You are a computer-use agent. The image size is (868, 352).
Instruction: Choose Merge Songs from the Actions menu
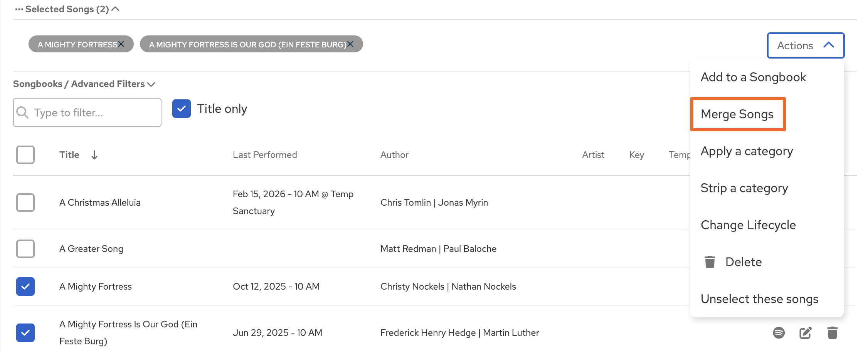click(x=737, y=114)
